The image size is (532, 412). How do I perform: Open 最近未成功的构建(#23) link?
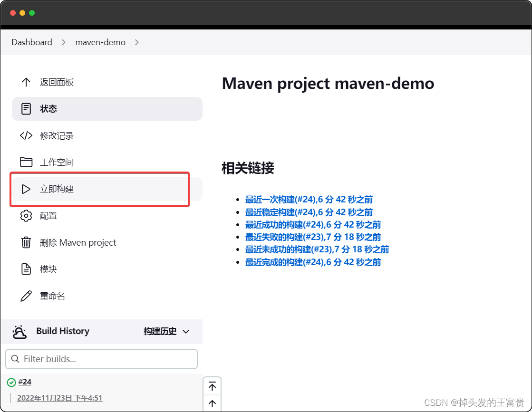317,249
